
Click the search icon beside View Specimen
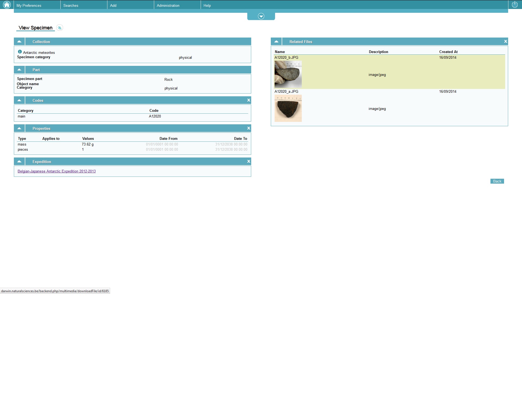point(60,28)
